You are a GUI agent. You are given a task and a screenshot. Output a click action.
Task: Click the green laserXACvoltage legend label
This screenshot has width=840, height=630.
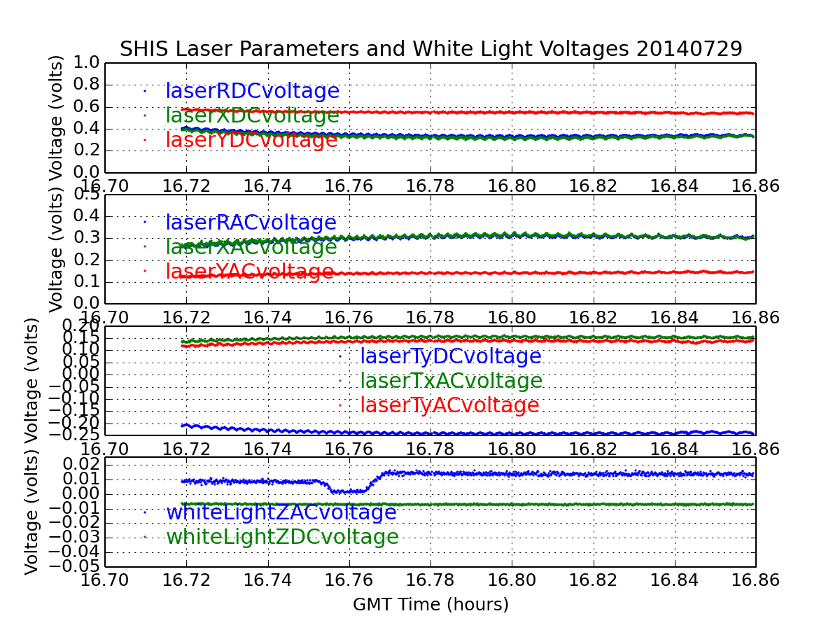point(251,247)
